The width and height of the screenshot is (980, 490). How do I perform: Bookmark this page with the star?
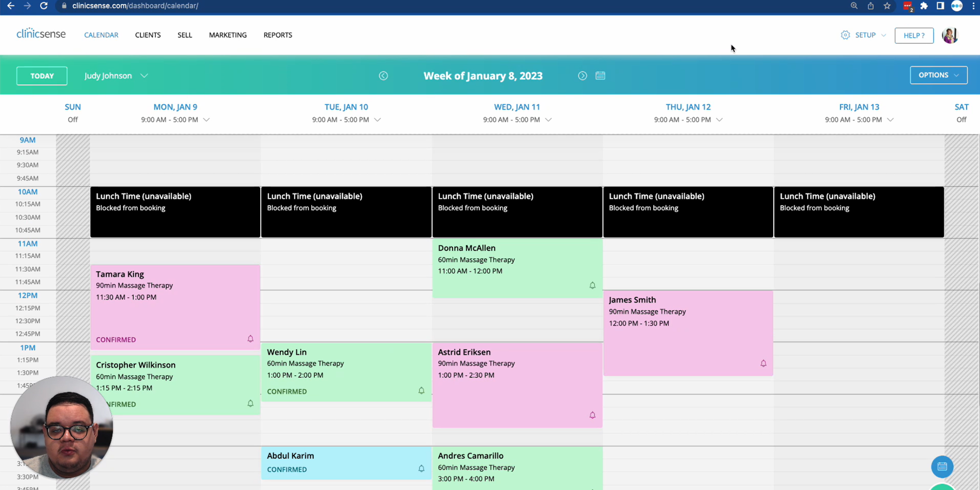887,6
